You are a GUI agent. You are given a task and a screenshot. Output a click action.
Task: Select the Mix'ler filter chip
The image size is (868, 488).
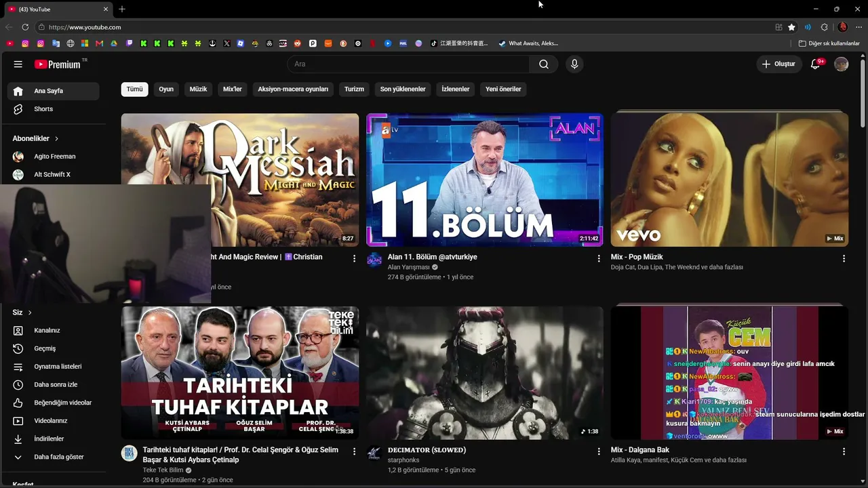tap(233, 89)
